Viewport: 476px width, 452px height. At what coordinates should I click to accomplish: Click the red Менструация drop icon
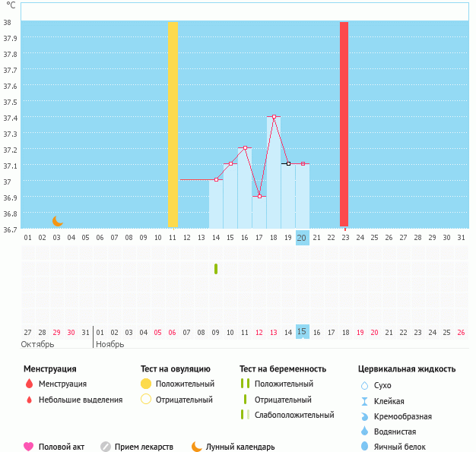tap(29, 384)
